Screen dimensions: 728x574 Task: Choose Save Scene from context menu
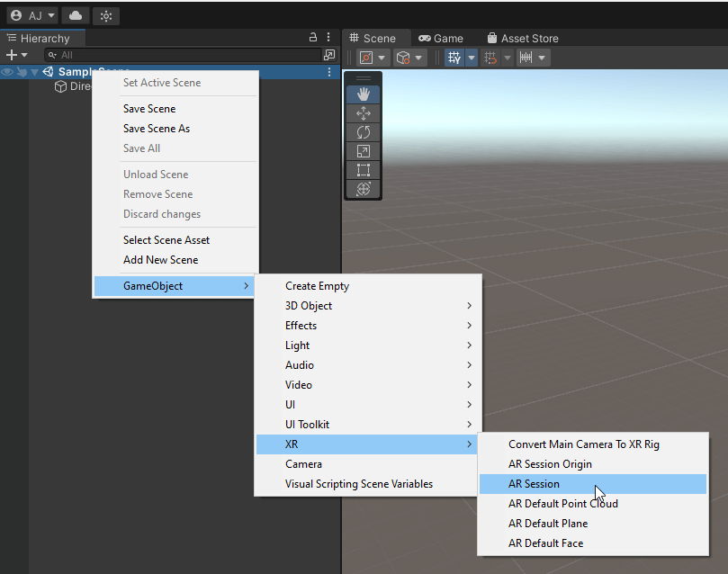point(176,109)
